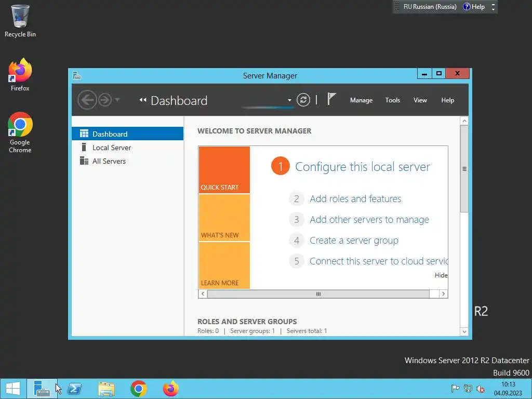
Task: Click the vertical scrollbar up arrow
Action: coord(464,121)
